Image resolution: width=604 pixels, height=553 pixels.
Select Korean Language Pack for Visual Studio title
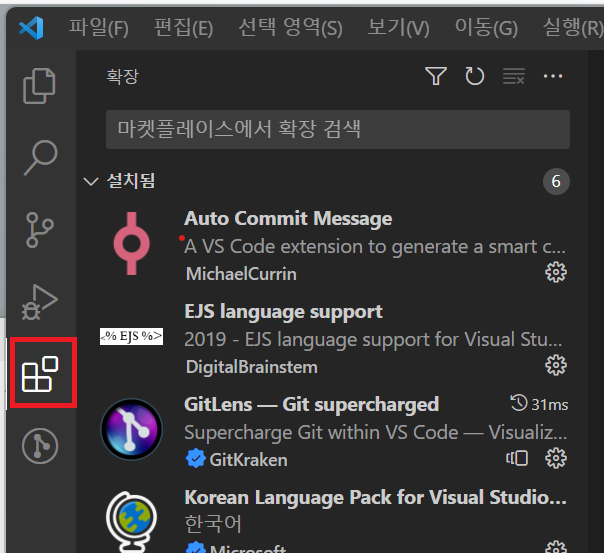[376, 497]
